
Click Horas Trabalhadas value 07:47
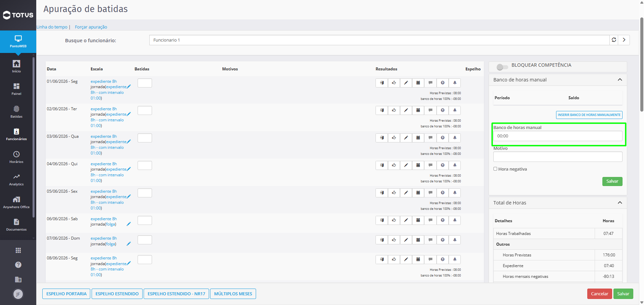[608, 234]
